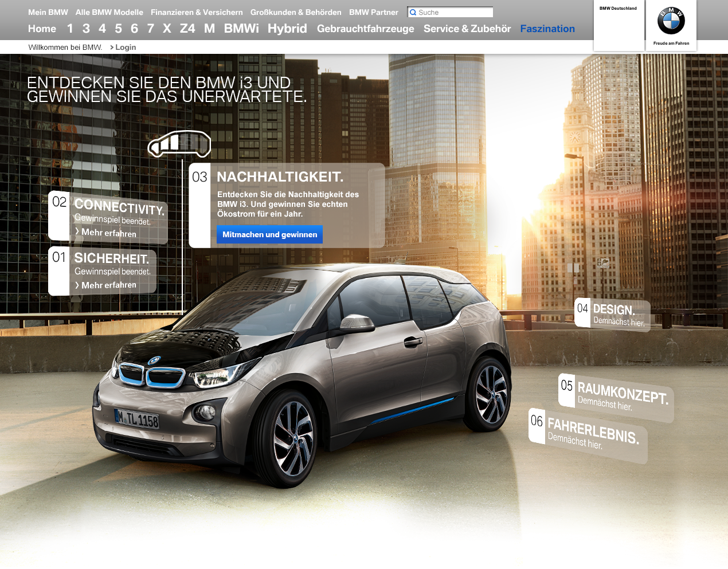Focus the Suche search field

[x=450, y=12]
